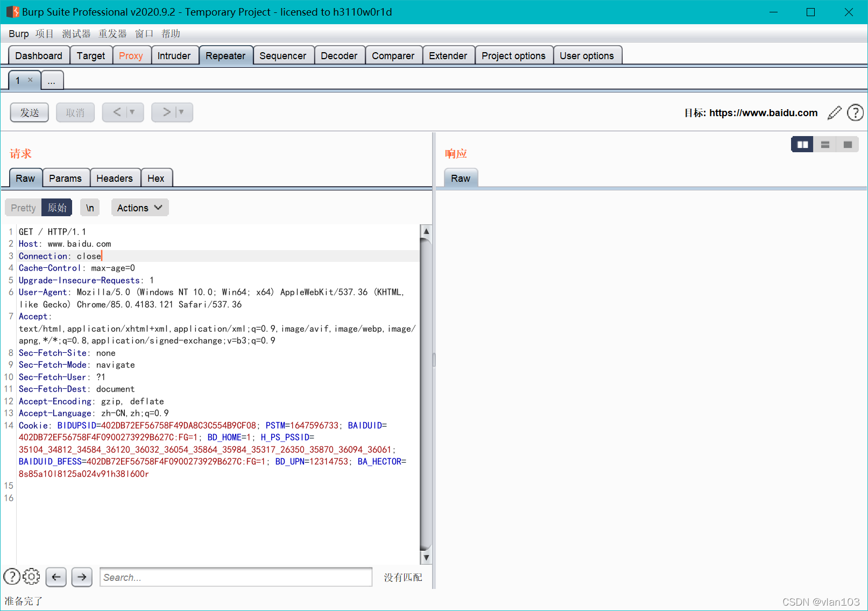
Task: Expand the Actions dropdown
Action: (140, 208)
